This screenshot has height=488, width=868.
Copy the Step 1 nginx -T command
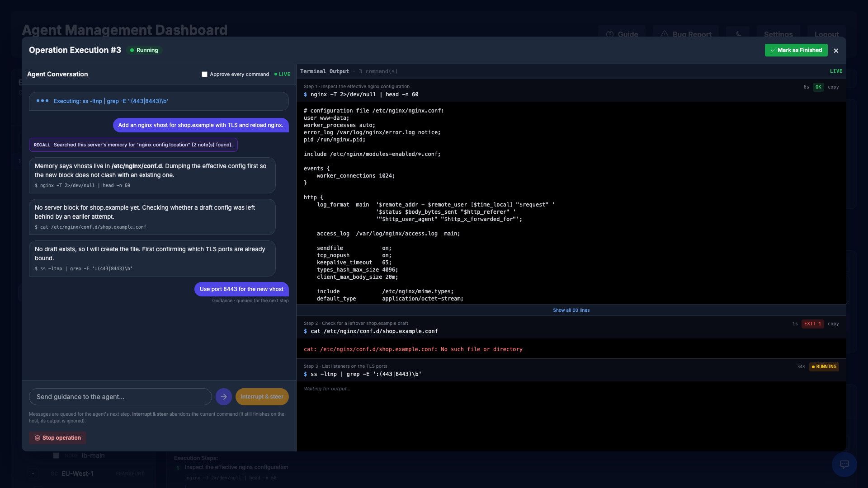(833, 87)
